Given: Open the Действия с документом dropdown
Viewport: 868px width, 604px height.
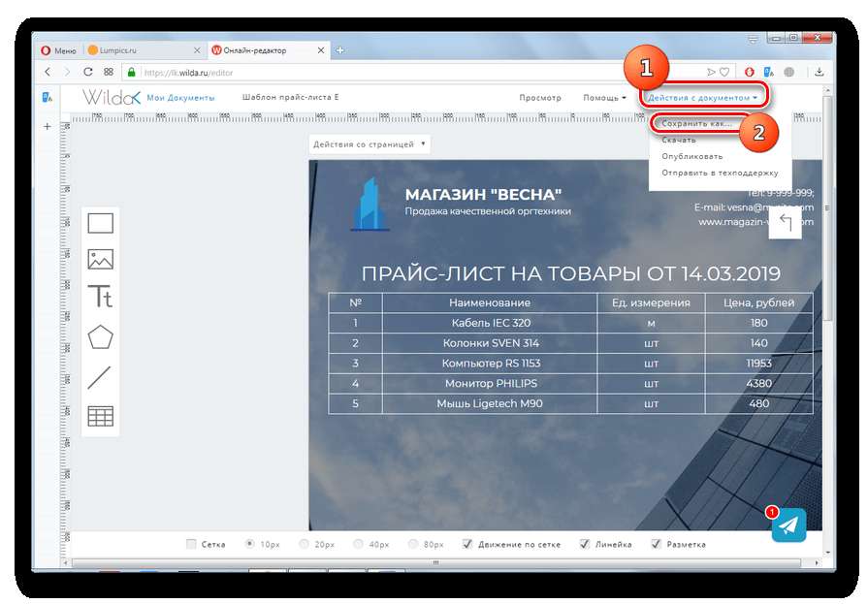Looking at the screenshot, I should pyautogui.click(x=702, y=98).
